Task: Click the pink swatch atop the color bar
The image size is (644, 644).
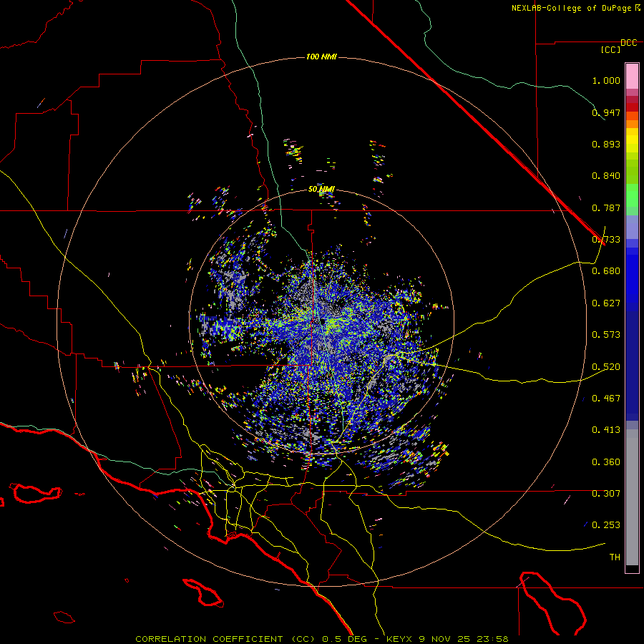Action: [632, 76]
